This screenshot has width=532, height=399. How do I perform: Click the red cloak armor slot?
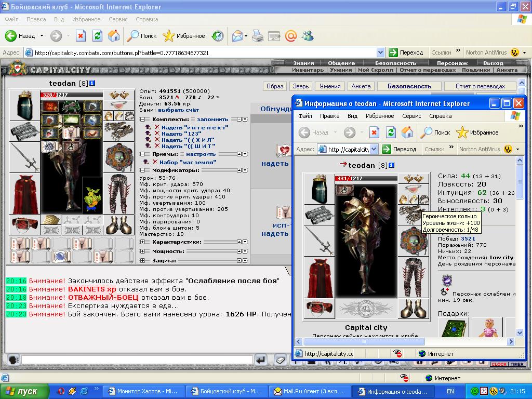pos(24,194)
